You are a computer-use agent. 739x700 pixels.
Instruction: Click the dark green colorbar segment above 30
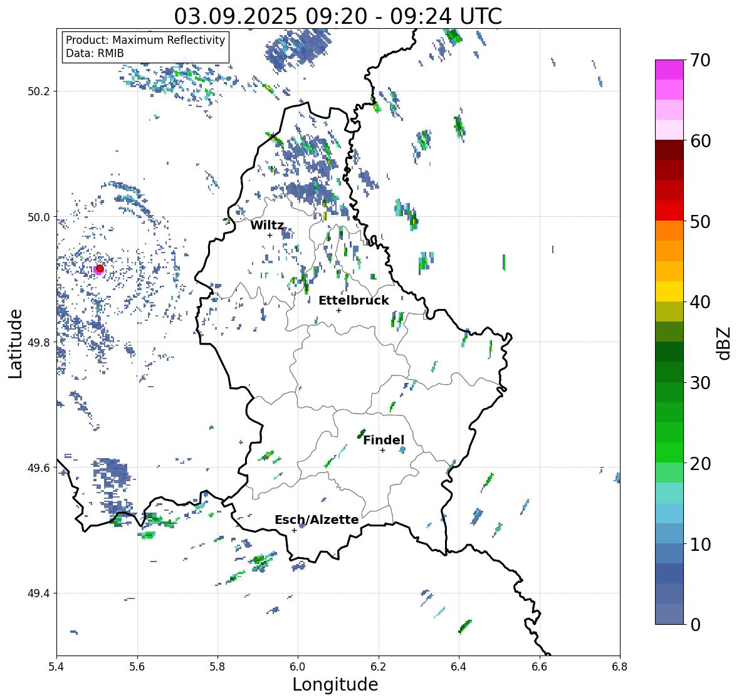click(x=669, y=372)
